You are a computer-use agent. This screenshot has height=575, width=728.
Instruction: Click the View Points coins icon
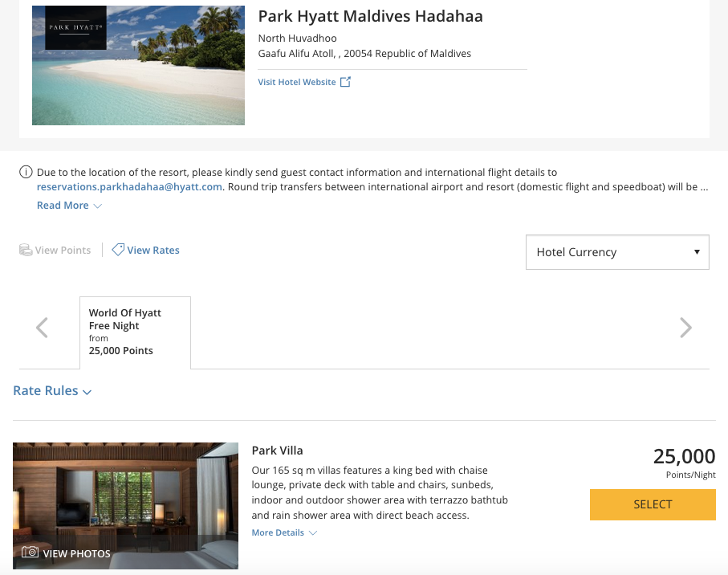point(26,250)
